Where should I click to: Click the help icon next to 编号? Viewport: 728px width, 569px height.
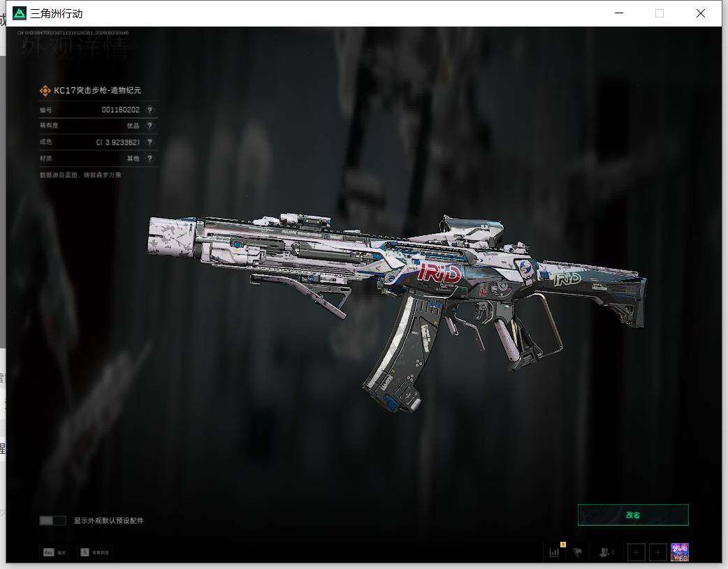[x=150, y=110]
